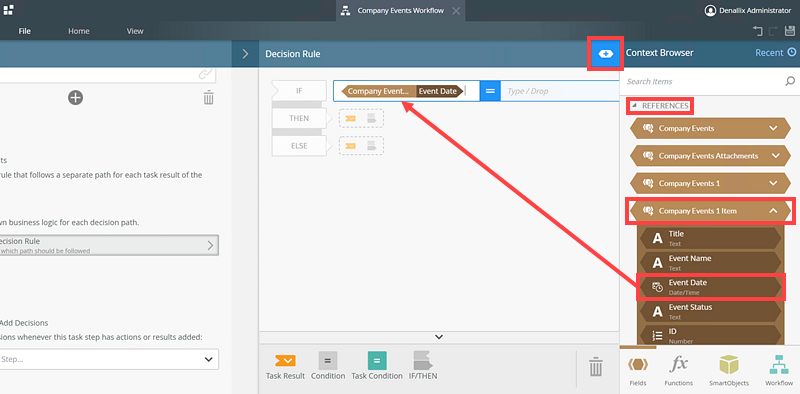Click the THEN label block

[299, 118]
